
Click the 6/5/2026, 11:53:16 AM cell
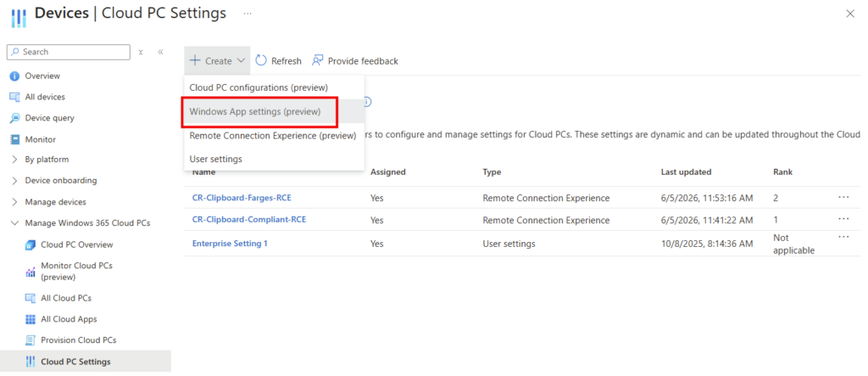click(x=707, y=198)
